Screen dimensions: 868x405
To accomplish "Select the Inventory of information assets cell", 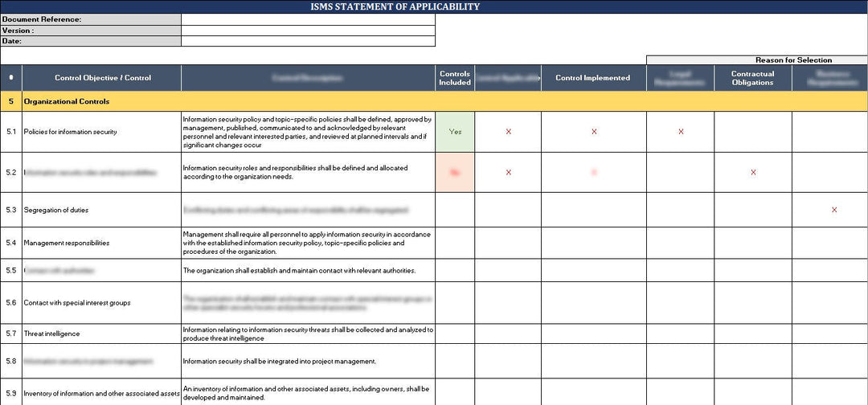I will 102,394.
